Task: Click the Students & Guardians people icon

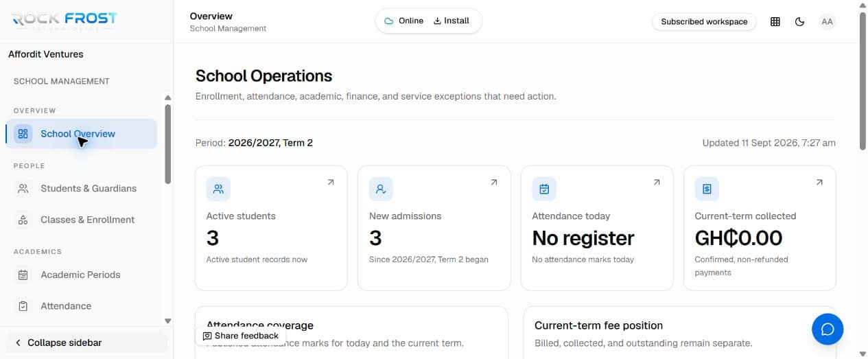Action: coord(23,188)
